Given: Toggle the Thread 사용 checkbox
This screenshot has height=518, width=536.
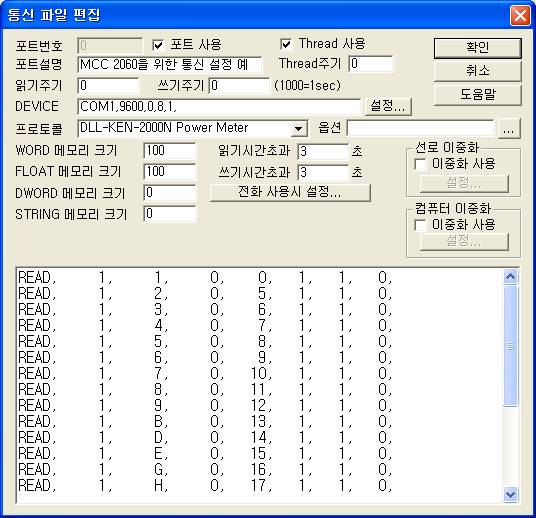Looking at the screenshot, I should click(286, 44).
